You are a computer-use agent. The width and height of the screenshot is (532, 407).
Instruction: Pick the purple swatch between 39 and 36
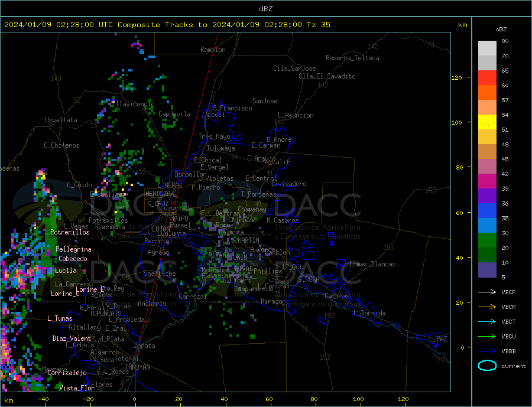coord(487,196)
